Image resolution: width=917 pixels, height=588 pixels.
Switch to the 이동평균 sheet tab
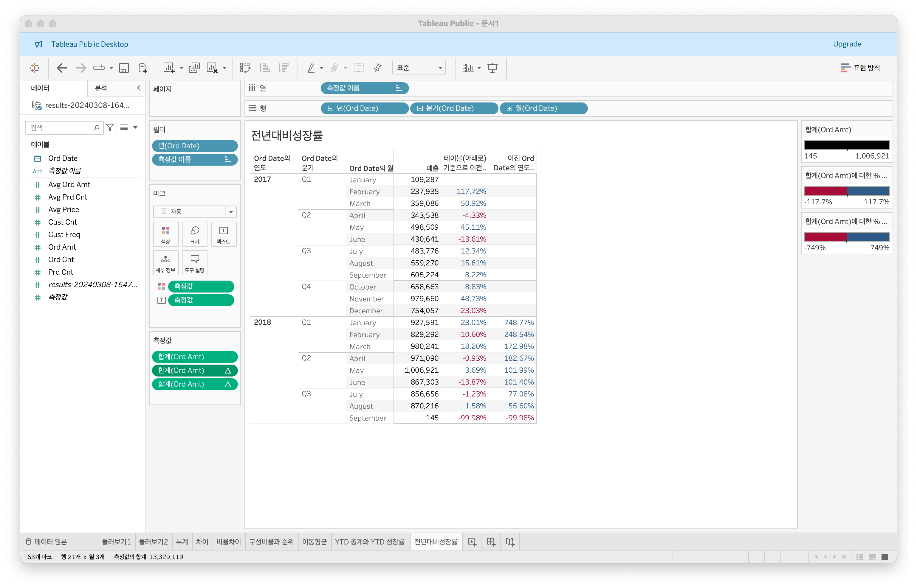pos(314,542)
